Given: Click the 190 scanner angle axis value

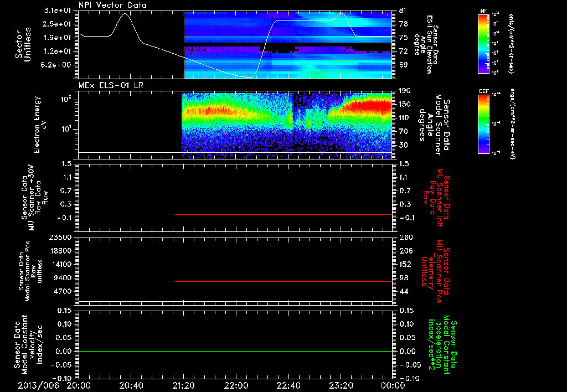Looking at the screenshot, I should tap(406, 90).
